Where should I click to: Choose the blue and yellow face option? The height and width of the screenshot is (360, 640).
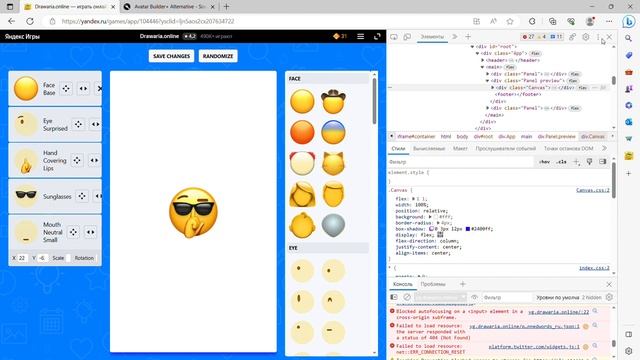(x=333, y=132)
